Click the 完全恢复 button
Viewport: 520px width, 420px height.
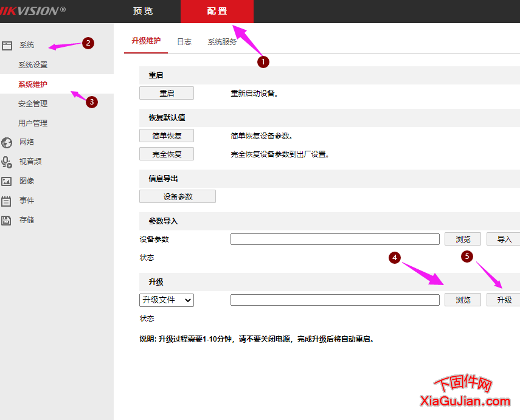point(167,154)
